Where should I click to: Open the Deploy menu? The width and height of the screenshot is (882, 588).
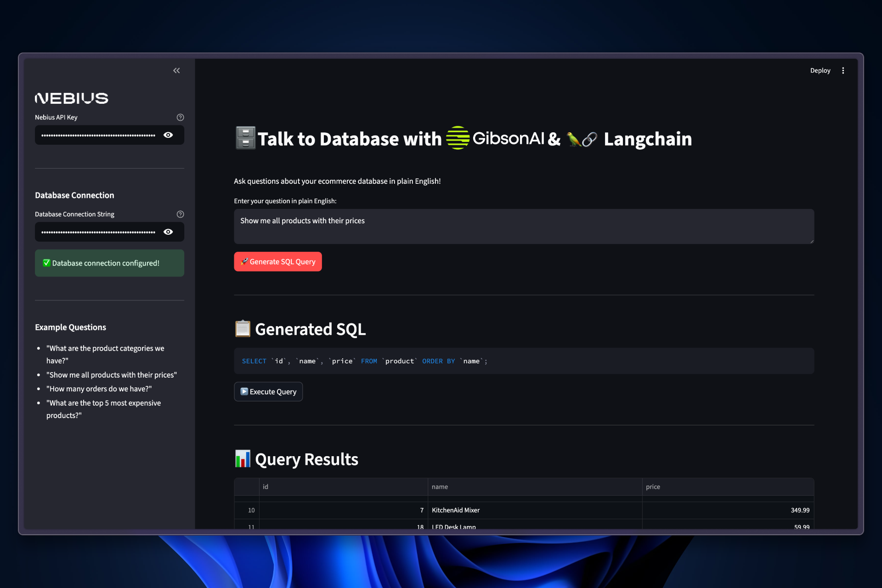[x=820, y=70]
